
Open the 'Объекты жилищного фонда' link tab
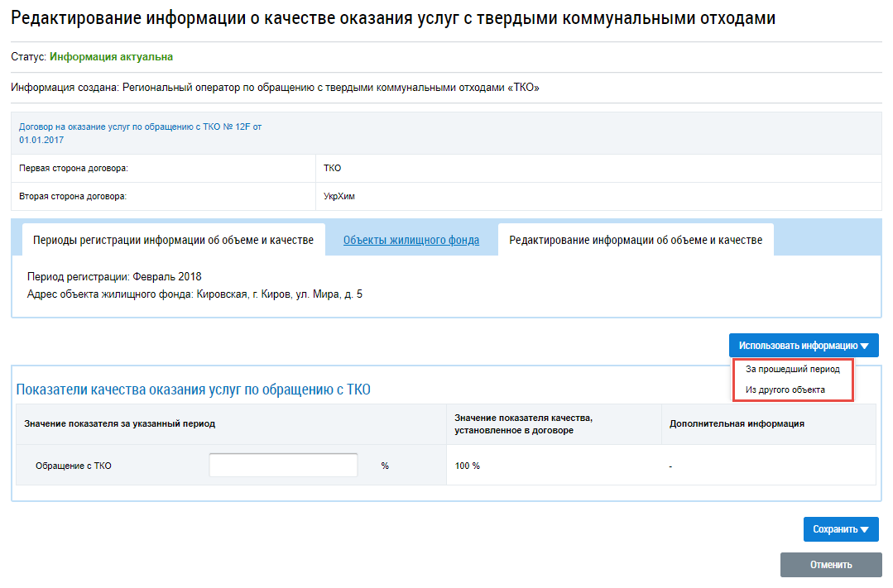(411, 241)
